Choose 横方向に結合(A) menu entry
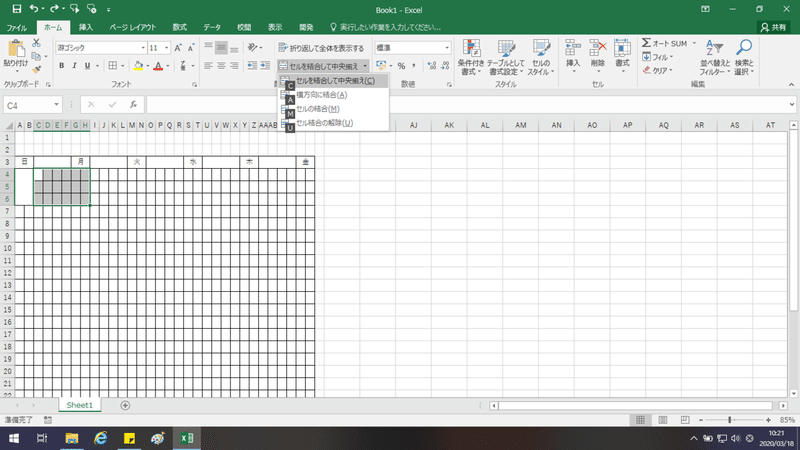This screenshot has height=450, width=800. [333, 95]
